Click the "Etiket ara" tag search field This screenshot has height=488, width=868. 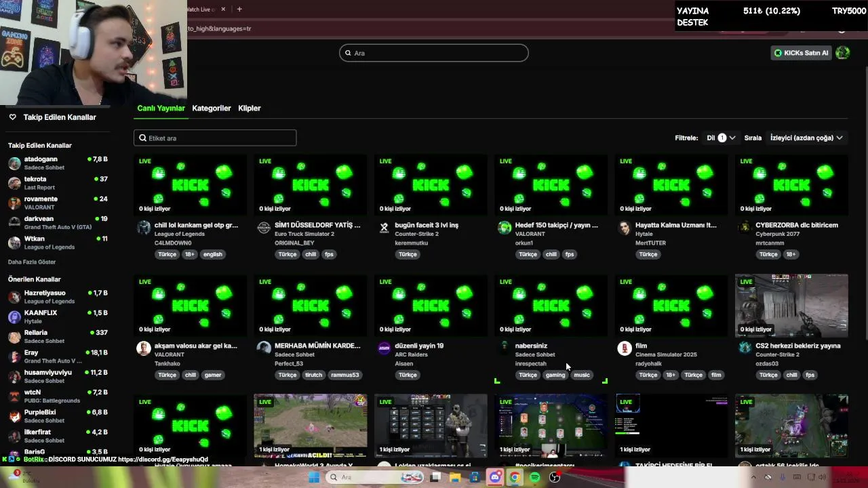[215, 138]
